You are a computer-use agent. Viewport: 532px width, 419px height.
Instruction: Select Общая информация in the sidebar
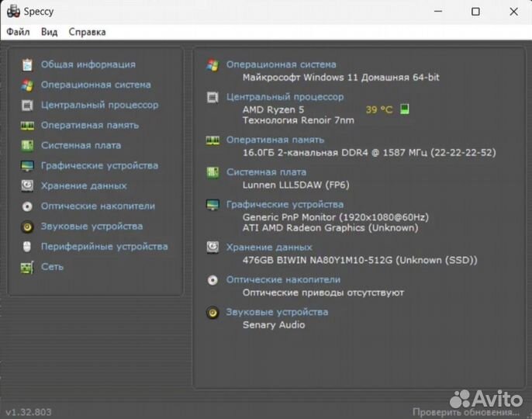coord(88,64)
